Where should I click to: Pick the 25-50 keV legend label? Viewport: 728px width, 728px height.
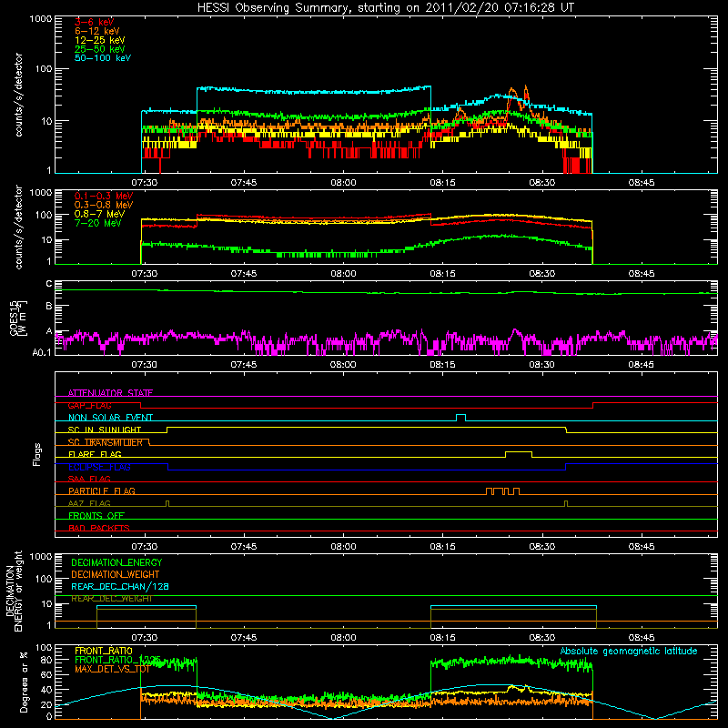[100, 49]
